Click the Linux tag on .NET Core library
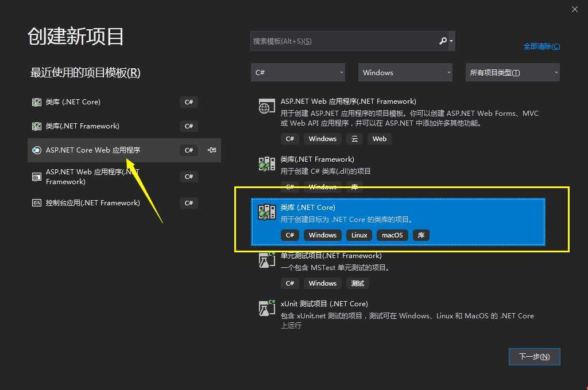 click(x=359, y=235)
